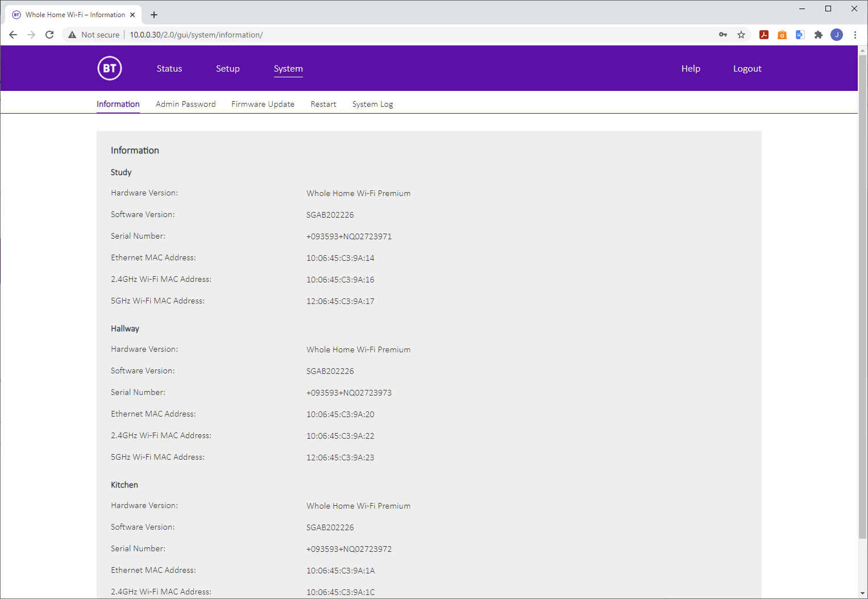
Task: Open the Help link
Action: (691, 69)
